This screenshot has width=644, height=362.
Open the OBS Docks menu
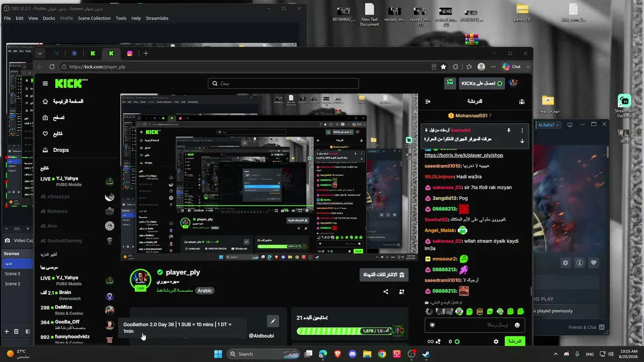pos(49,18)
